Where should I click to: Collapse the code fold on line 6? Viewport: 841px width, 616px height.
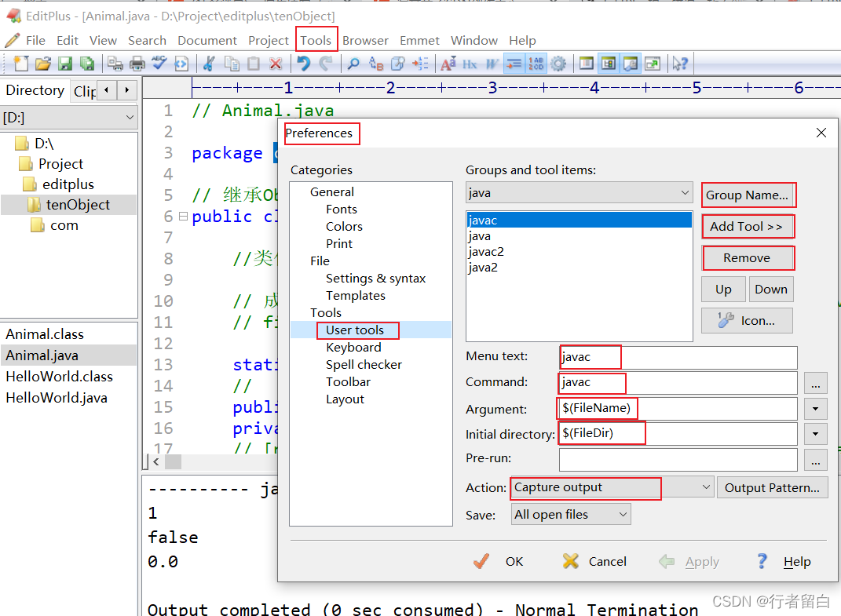(183, 217)
